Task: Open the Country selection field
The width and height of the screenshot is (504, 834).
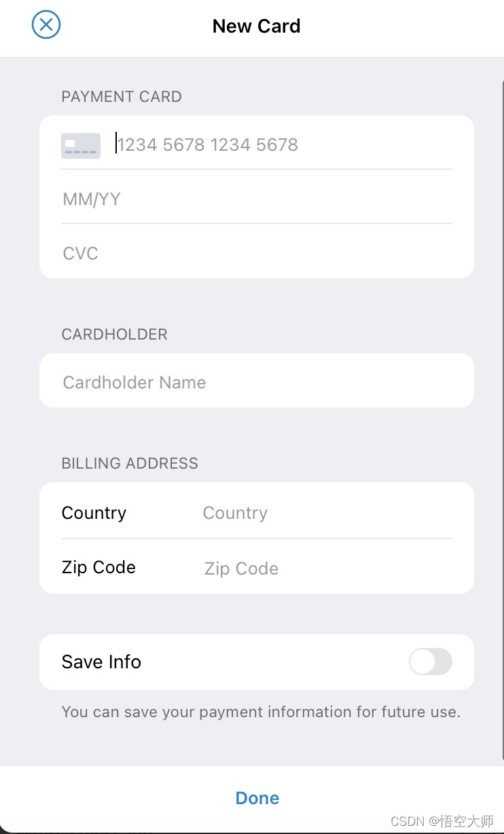Action: point(327,513)
